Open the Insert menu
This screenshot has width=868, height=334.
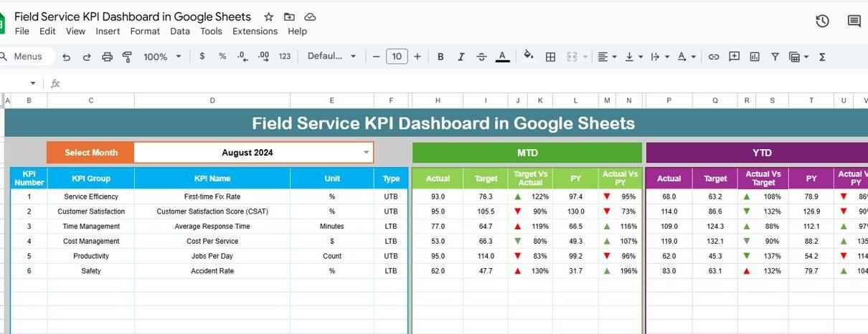click(x=108, y=32)
